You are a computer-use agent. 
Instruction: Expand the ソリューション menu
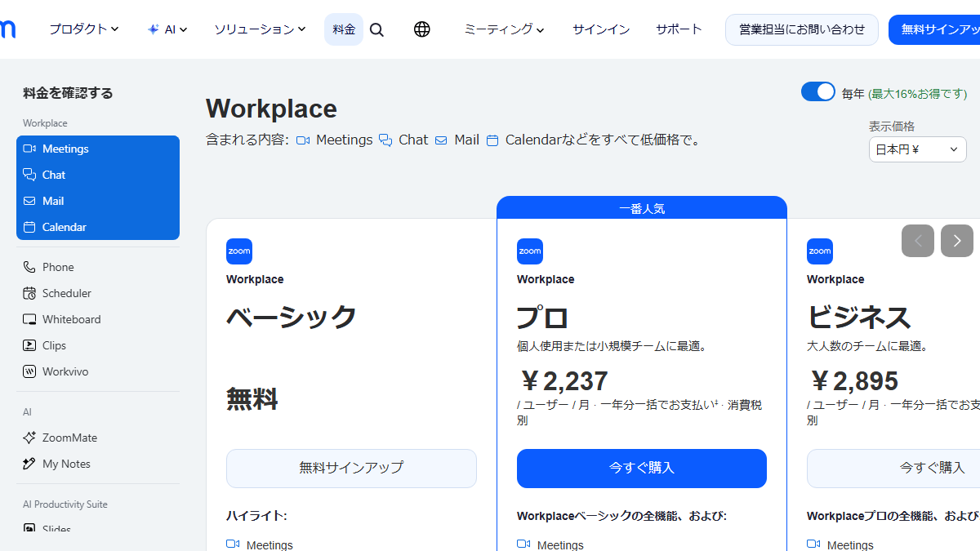(261, 29)
